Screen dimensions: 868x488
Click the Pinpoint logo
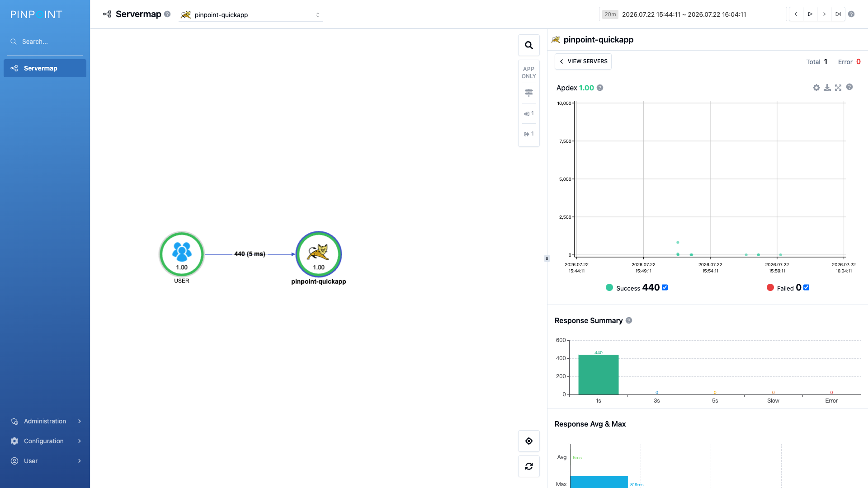[36, 14]
